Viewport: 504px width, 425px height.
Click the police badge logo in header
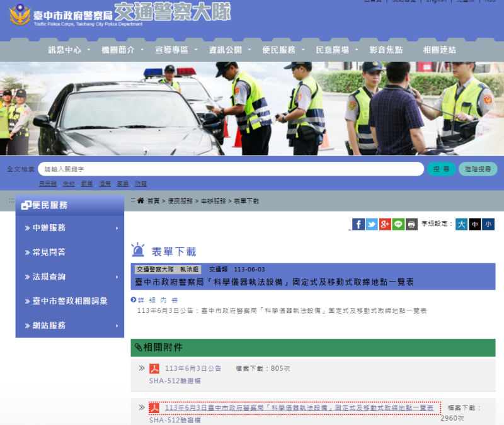[x=19, y=15]
